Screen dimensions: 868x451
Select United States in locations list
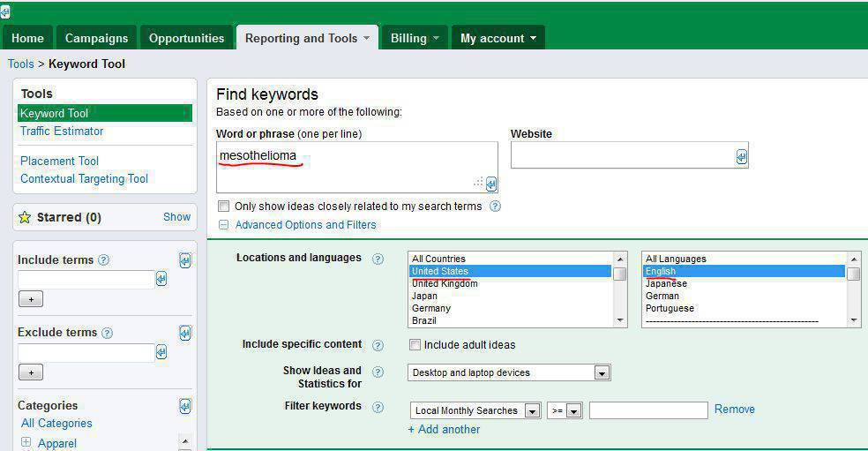(511, 271)
